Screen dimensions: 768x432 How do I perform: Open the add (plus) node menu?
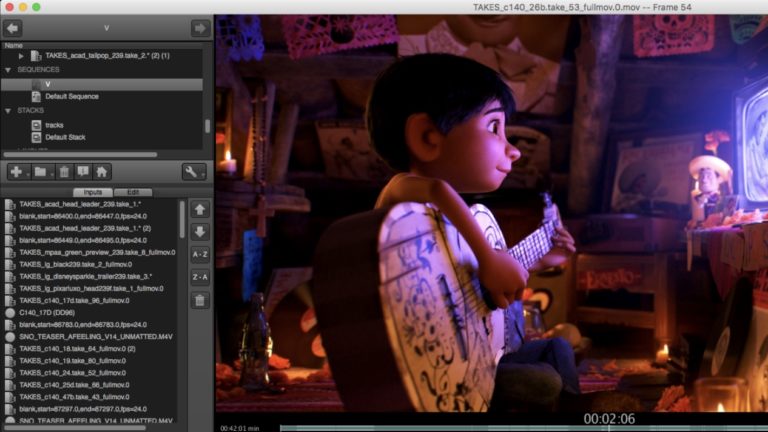point(17,172)
